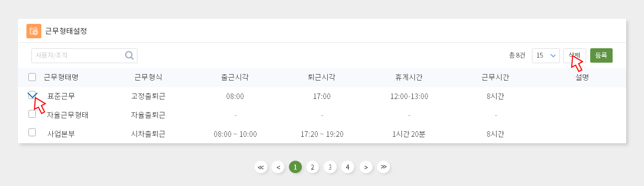Check the 자율근무형태 row checkbox
This screenshot has width=644, height=186.
pyautogui.click(x=32, y=114)
